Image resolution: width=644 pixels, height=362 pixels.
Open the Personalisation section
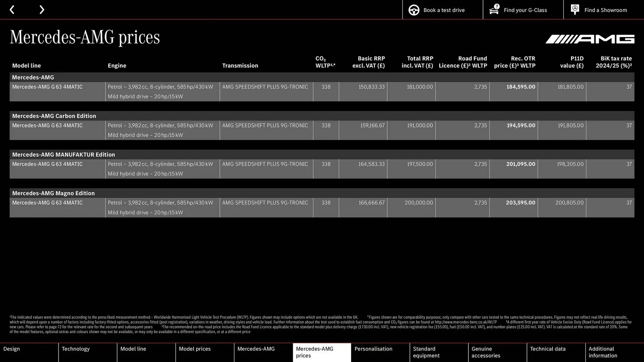point(373,349)
